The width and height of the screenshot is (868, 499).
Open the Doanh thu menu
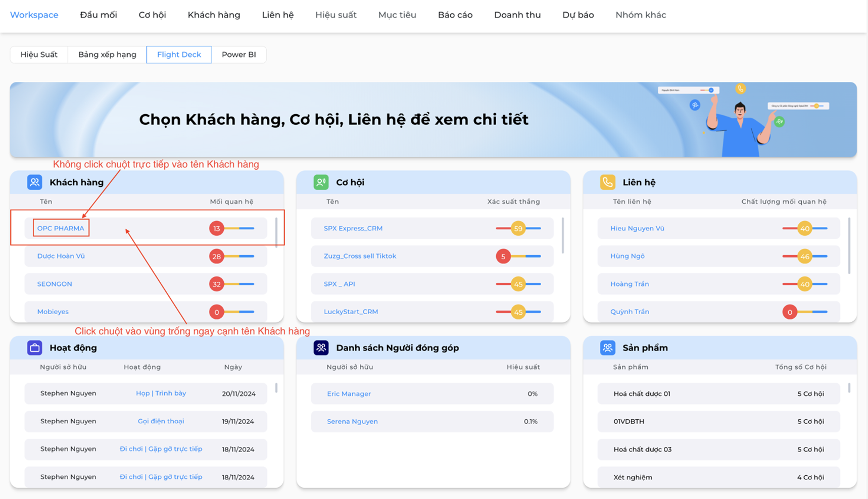tap(517, 15)
